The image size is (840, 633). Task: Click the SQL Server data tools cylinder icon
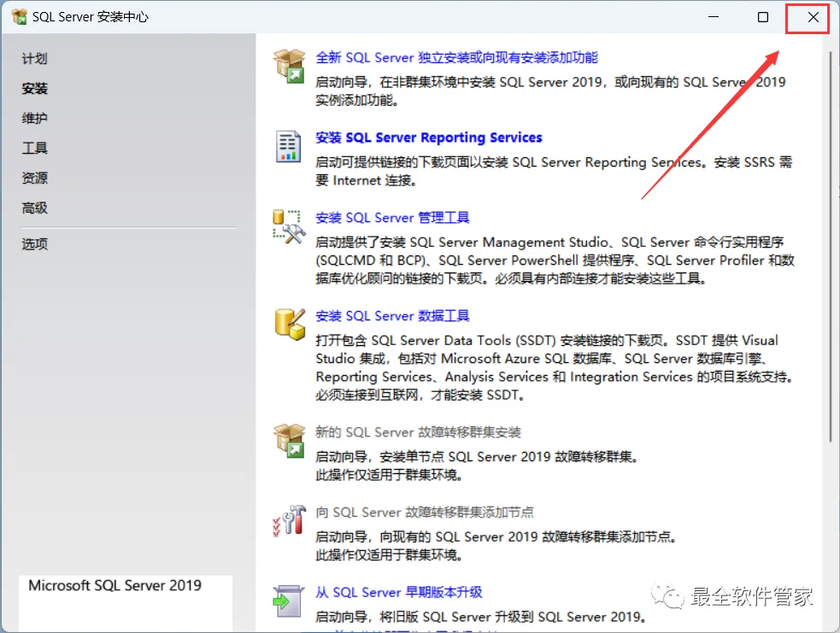click(290, 324)
